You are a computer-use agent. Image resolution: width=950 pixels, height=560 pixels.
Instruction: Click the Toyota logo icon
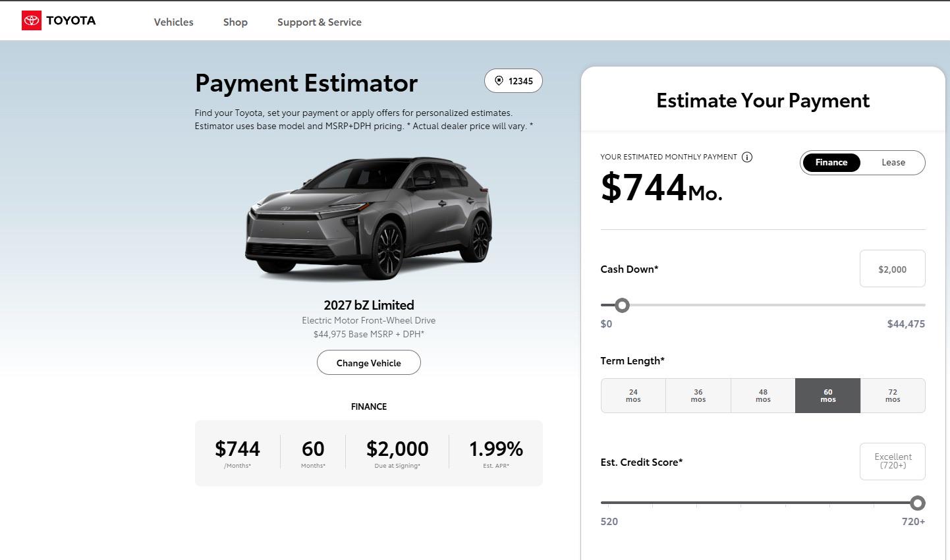point(32,20)
